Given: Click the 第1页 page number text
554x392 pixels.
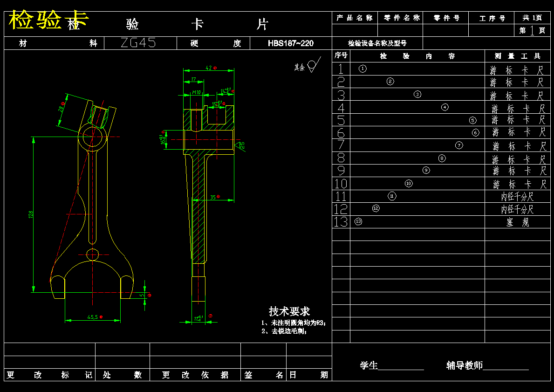Looking at the screenshot, I should point(532,30).
